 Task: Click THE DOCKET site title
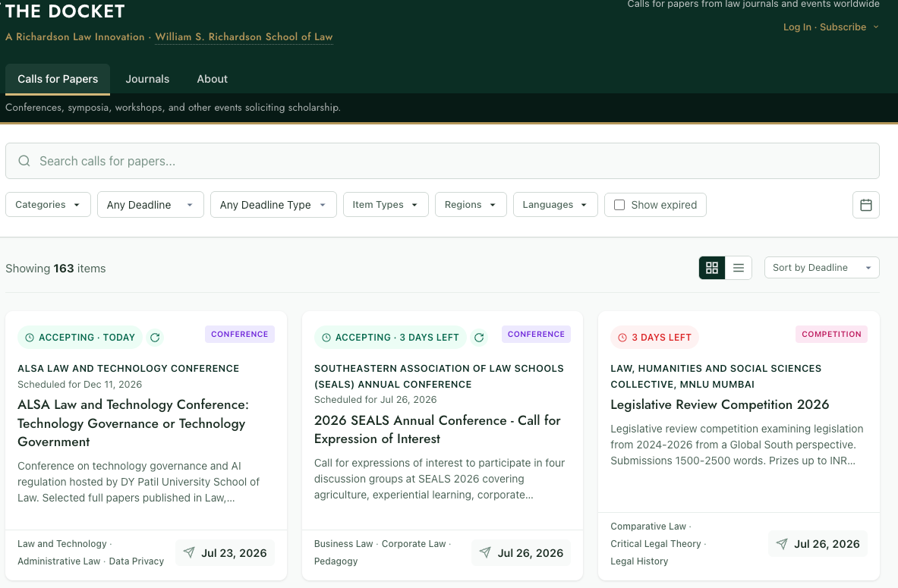[65, 11]
